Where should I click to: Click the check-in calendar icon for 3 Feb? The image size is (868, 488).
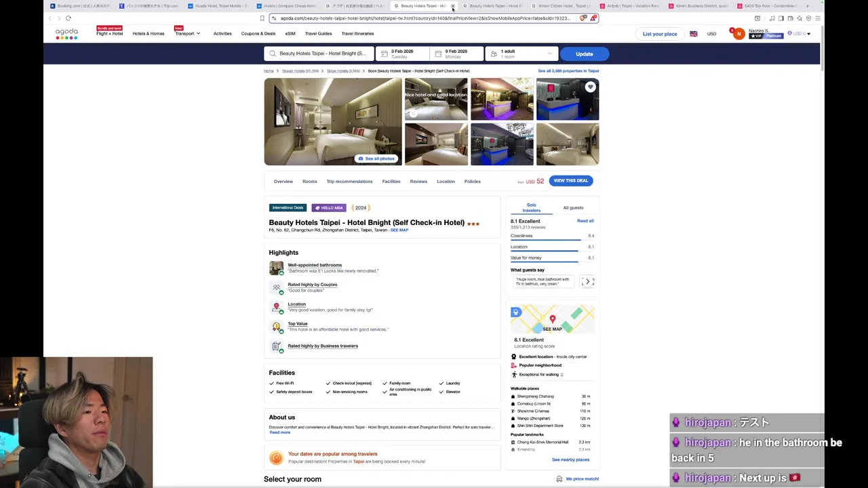click(384, 54)
